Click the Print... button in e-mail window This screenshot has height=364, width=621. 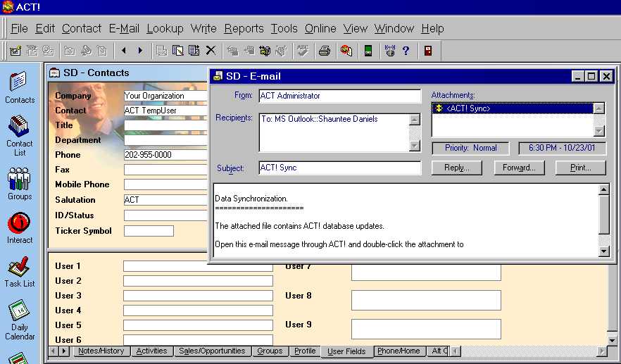(581, 168)
